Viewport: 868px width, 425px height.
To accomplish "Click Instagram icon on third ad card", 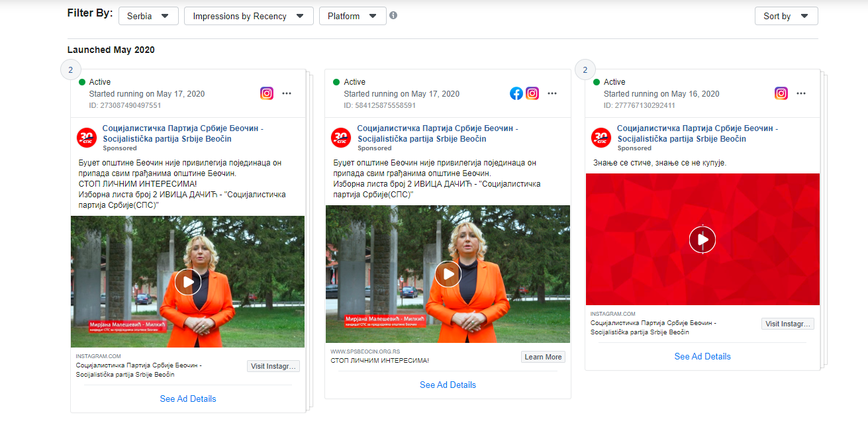I will pyautogui.click(x=781, y=93).
